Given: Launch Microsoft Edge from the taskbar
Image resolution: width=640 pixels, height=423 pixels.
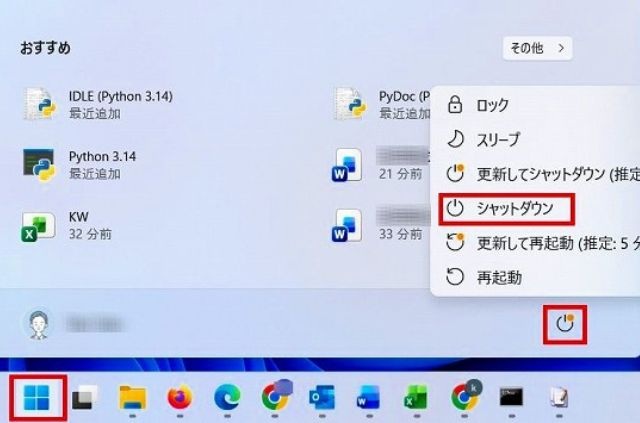Looking at the screenshot, I should pos(227,398).
